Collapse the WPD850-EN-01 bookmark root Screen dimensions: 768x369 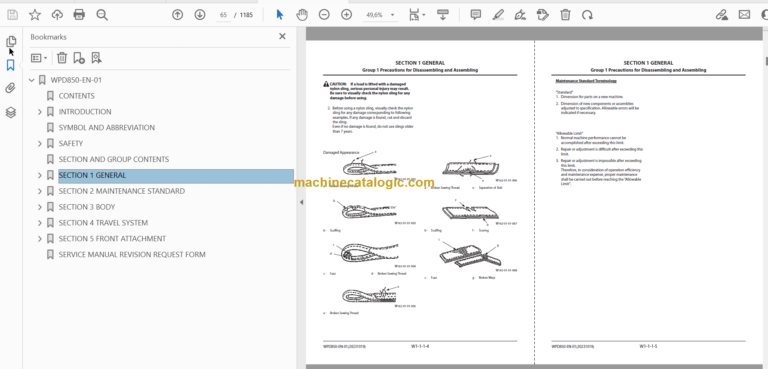click(x=32, y=80)
